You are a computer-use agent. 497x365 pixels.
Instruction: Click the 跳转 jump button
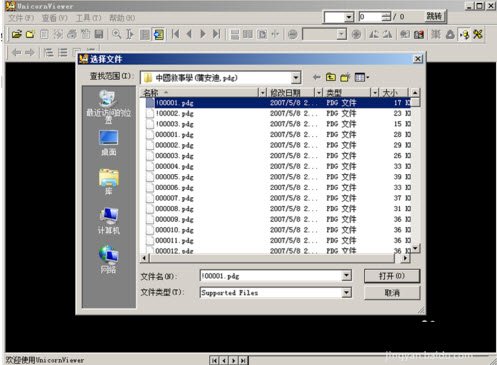434,16
